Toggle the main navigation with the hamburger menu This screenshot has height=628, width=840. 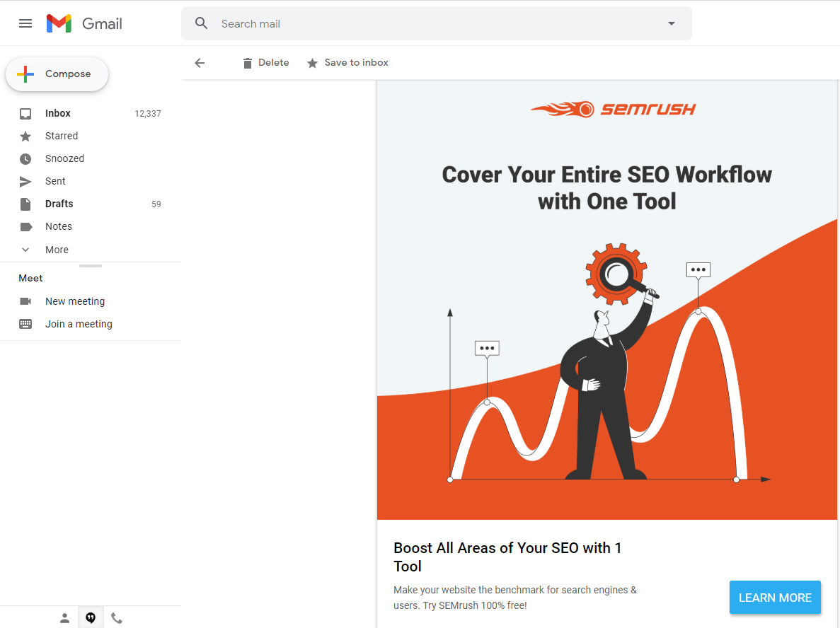pyautogui.click(x=25, y=23)
